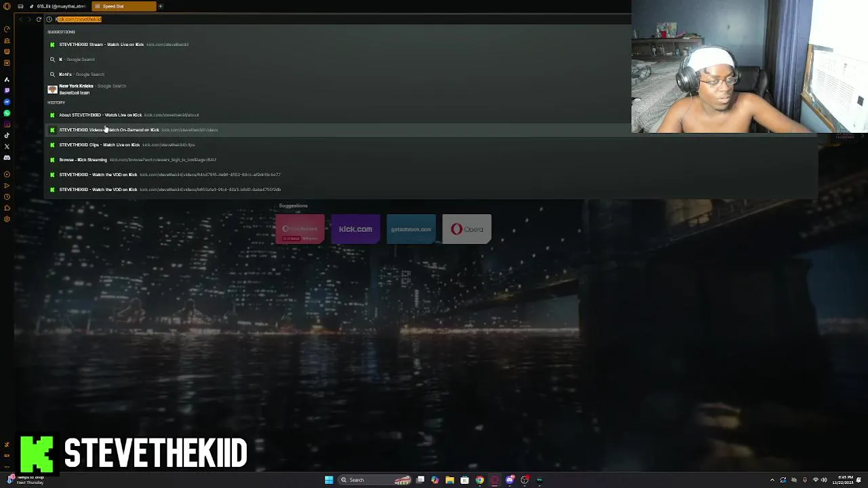Open X (Twitter) sidebar panel
The width and height of the screenshot is (868, 488).
(x=7, y=146)
